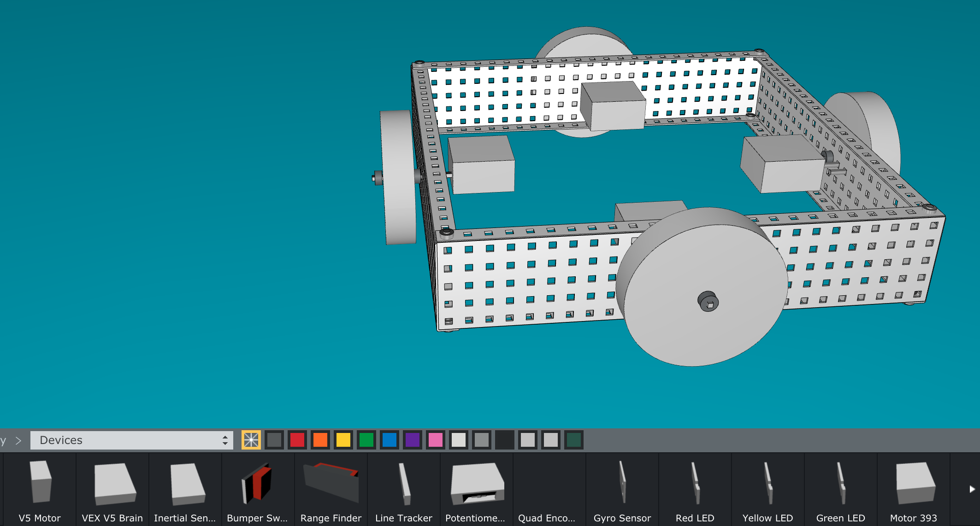Select the Green LED part
The height and width of the screenshot is (526, 980).
[841, 490]
